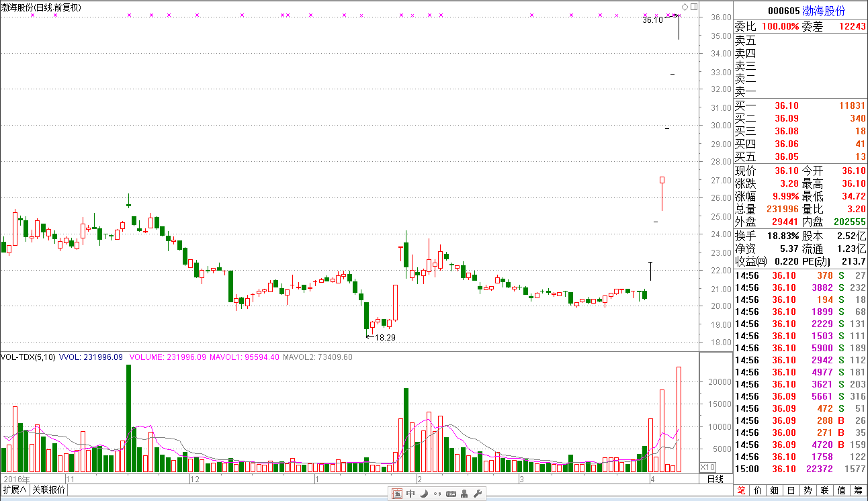This screenshot has height=501, width=868.
Task: Click the X10 volume scale box
Action: (x=708, y=467)
